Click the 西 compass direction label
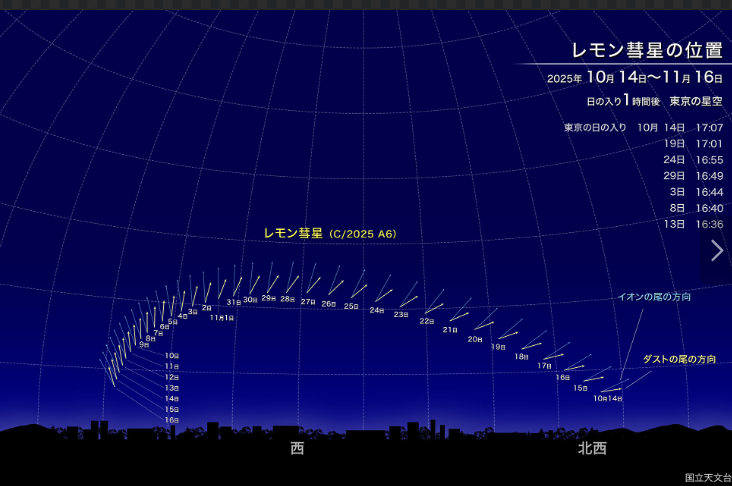732x486 pixels. [x=297, y=448]
